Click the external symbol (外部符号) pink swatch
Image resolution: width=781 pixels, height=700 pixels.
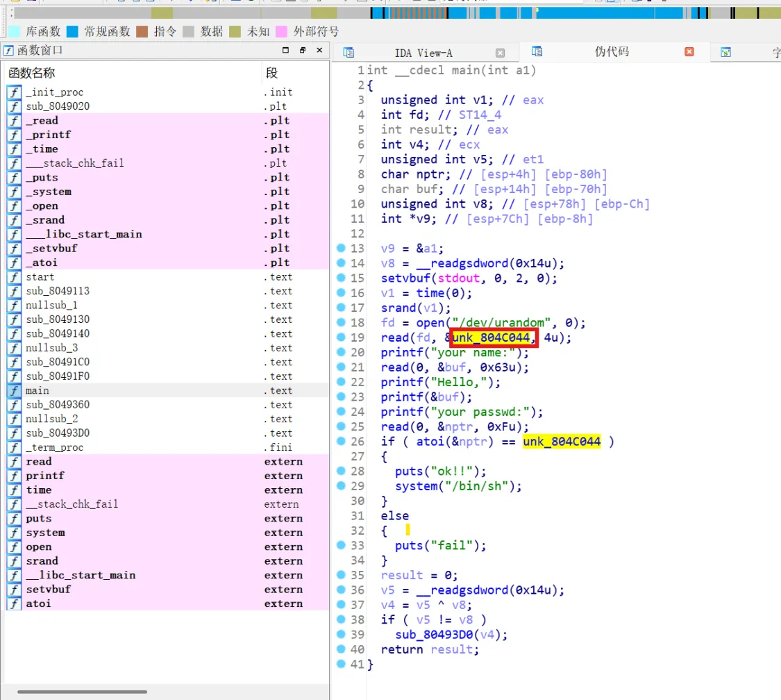pos(281,32)
